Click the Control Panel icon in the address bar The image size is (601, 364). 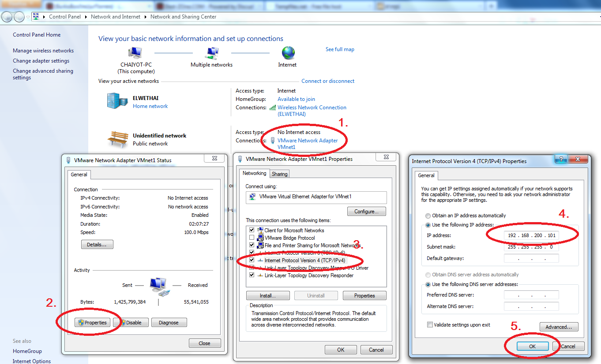(36, 17)
